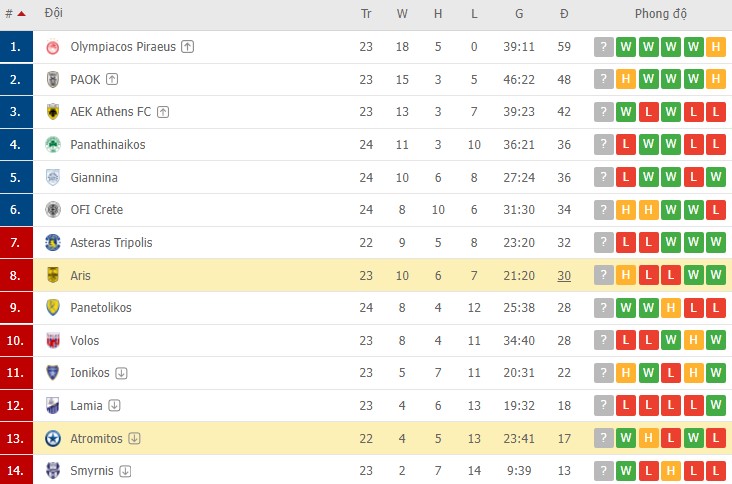The height and width of the screenshot is (484, 732).
Task: Sort table by the # rank column
Action: pyautogui.click(x=15, y=14)
